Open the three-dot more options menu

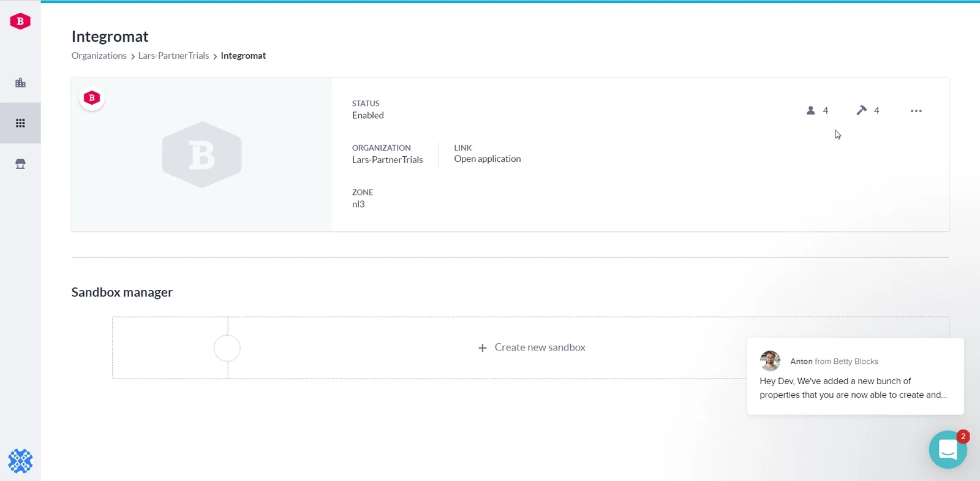pyautogui.click(x=916, y=111)
